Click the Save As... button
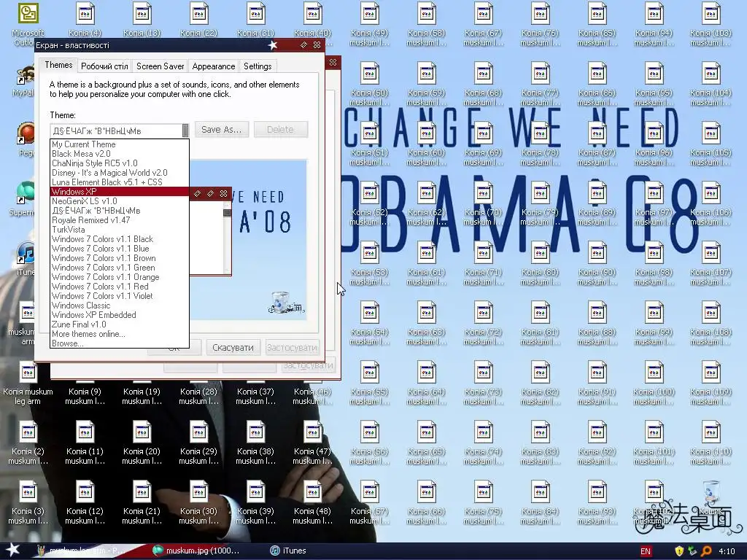 pos(222,130)
